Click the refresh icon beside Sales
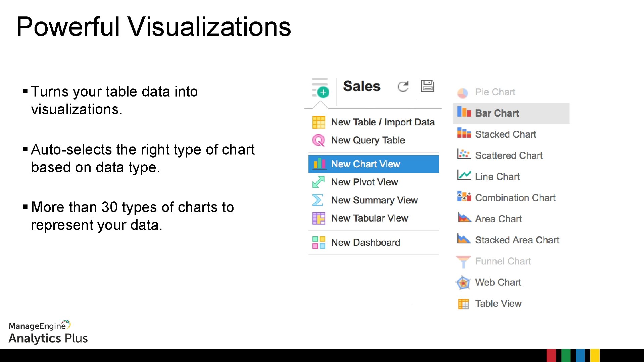The width and height of the screenshot is (644, 362). coord(403,86)
